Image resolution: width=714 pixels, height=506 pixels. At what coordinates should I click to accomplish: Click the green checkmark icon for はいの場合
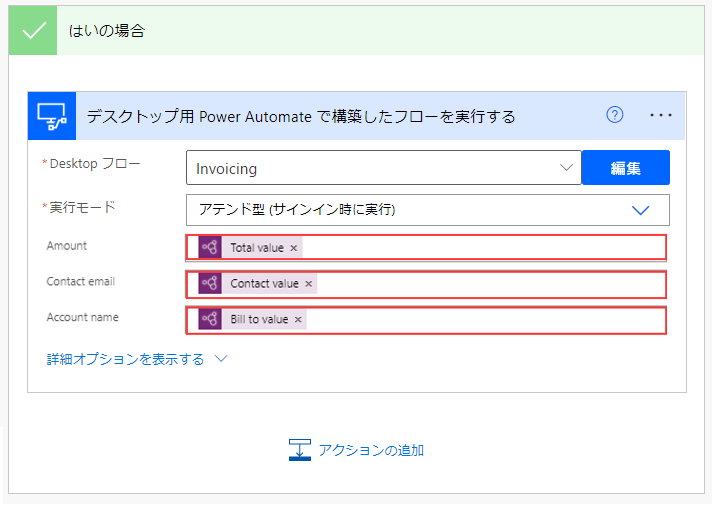[33, 31]
